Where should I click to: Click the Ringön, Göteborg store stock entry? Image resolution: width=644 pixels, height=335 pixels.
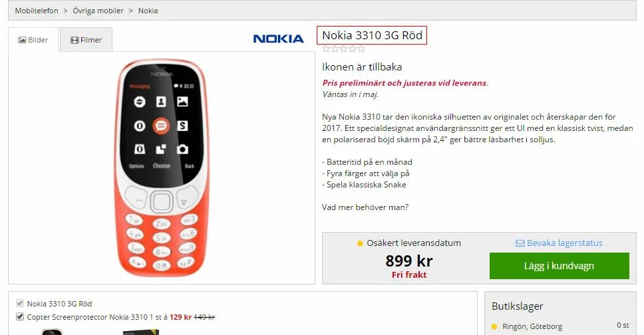click(560, 326)
